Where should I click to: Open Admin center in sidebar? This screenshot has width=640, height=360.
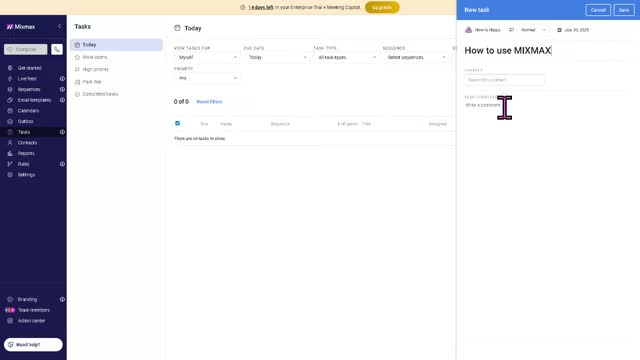31,321
